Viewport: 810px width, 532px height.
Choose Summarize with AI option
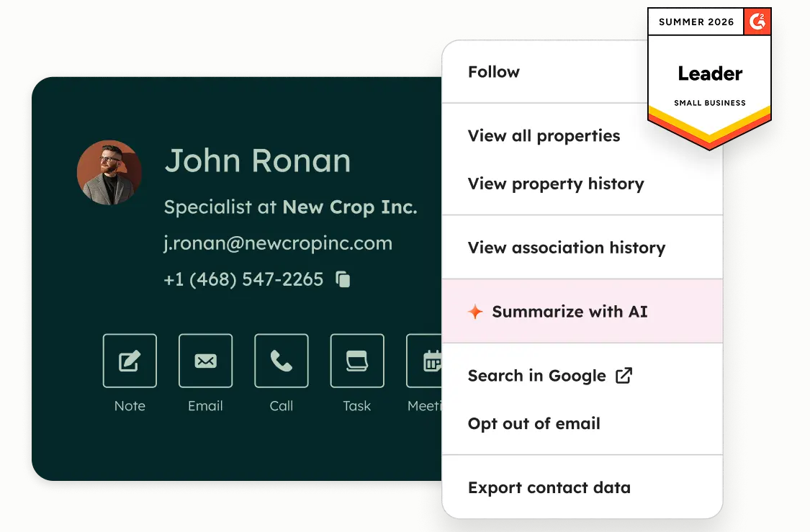pyautogui.click(x=582, y=312)
